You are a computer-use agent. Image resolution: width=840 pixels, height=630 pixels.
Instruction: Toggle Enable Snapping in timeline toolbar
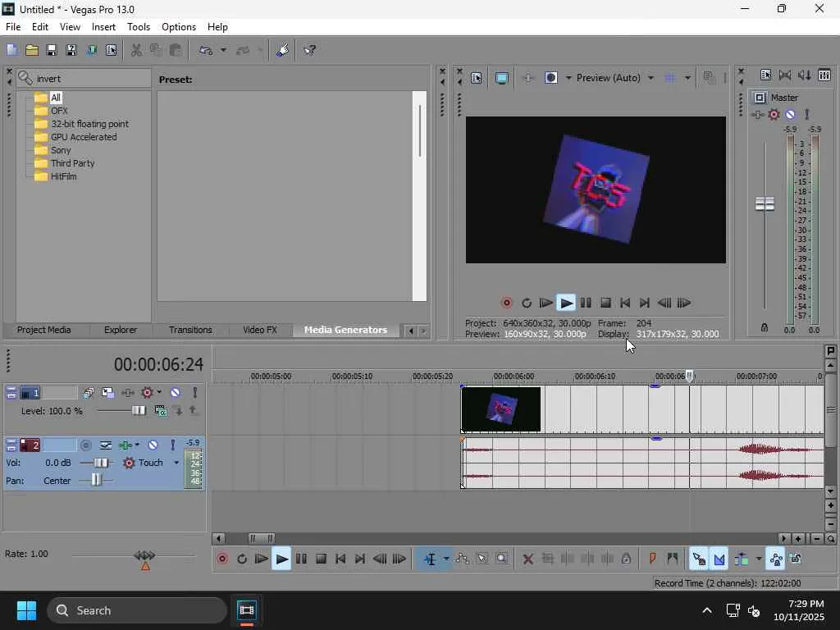pyautogui.click(x=699, y=559)
